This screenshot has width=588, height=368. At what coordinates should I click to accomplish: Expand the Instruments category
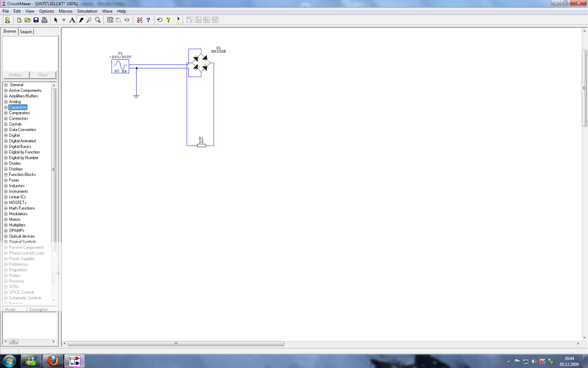[6, 191]
